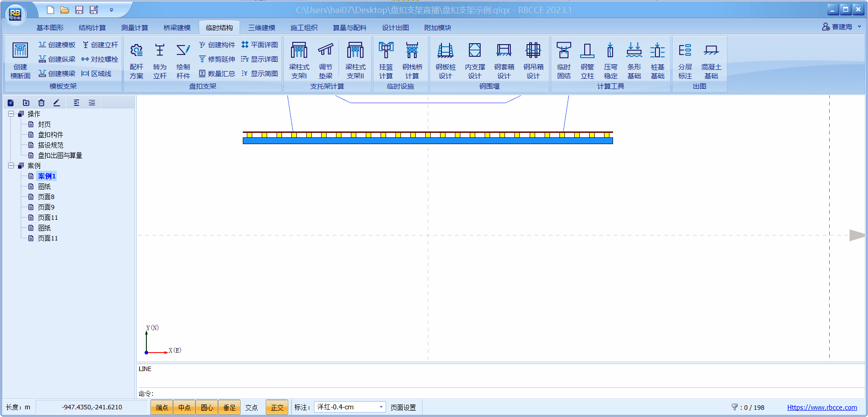Click the 页面设置 button

pos(403,408)
